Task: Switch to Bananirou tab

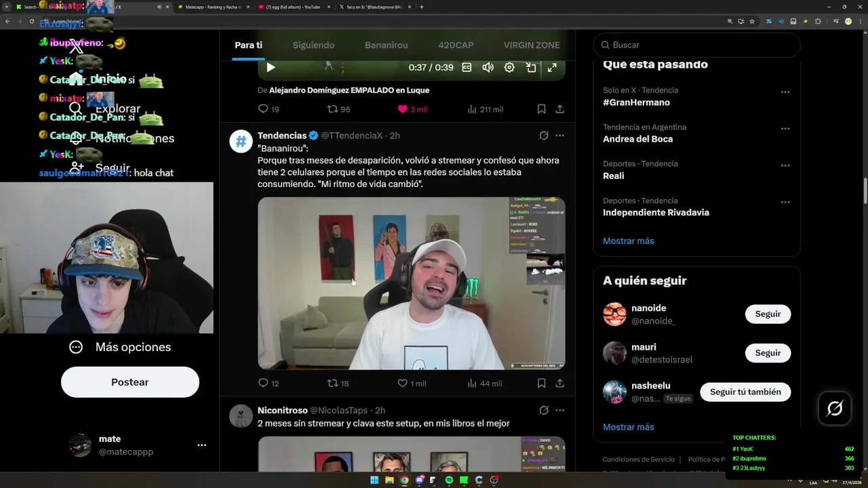Action: point(386,45)
